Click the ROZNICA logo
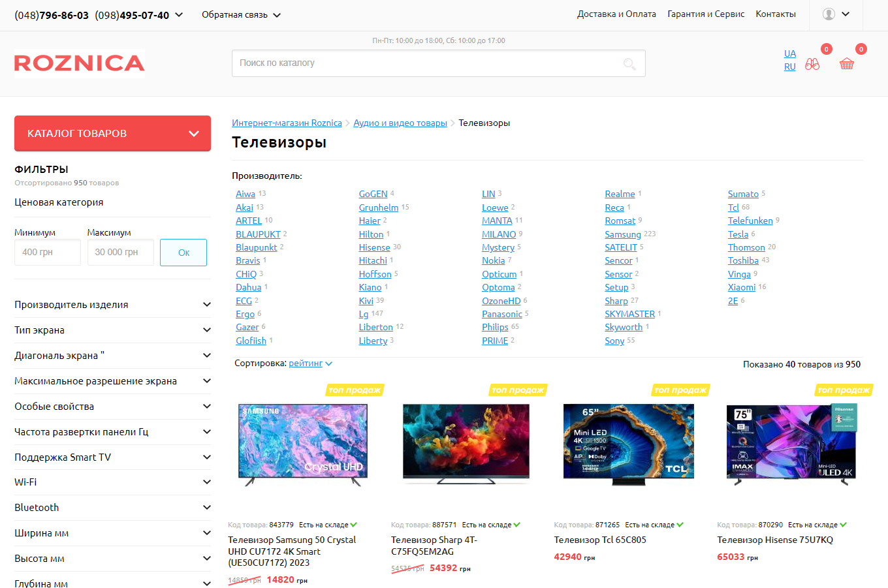Image resolution: width=888 pixels, height=588 pixels. click(x=80, y=63)
